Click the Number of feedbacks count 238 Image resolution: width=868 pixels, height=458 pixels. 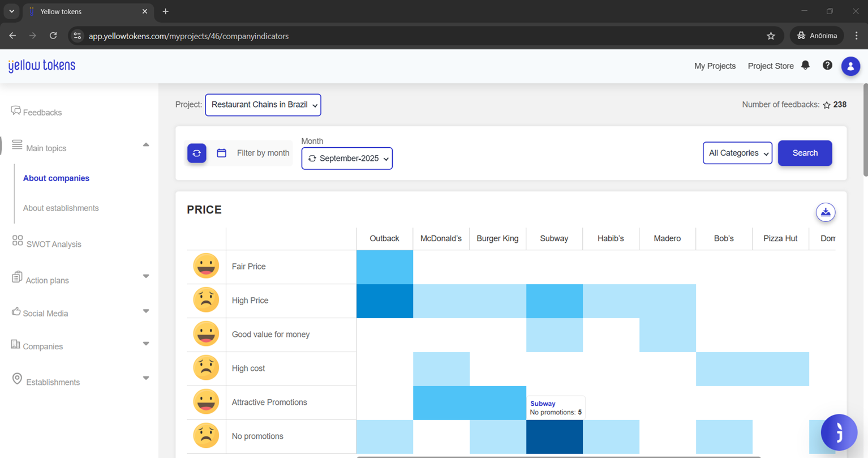coord(840,105)
